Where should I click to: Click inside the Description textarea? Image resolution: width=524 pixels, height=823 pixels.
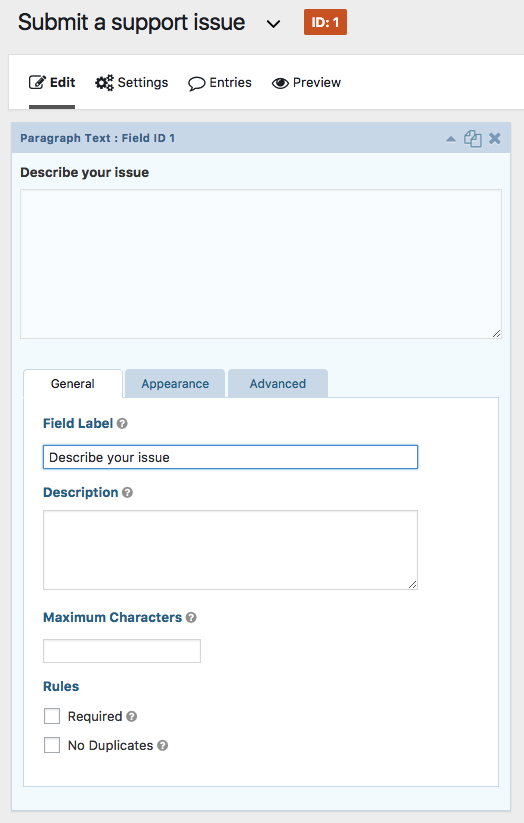tap(230, 550)
